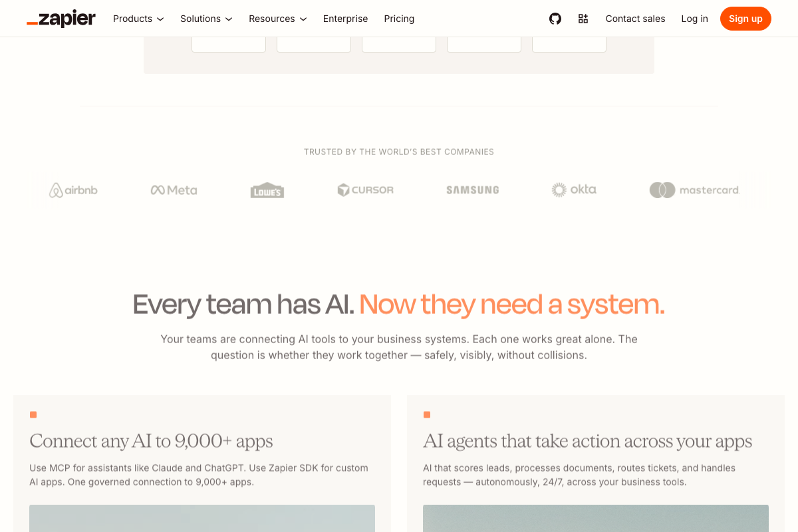The image size is (798, 532).
Task: Expand the Solutions dropdown menu
Action: click(x=206, y=19)
